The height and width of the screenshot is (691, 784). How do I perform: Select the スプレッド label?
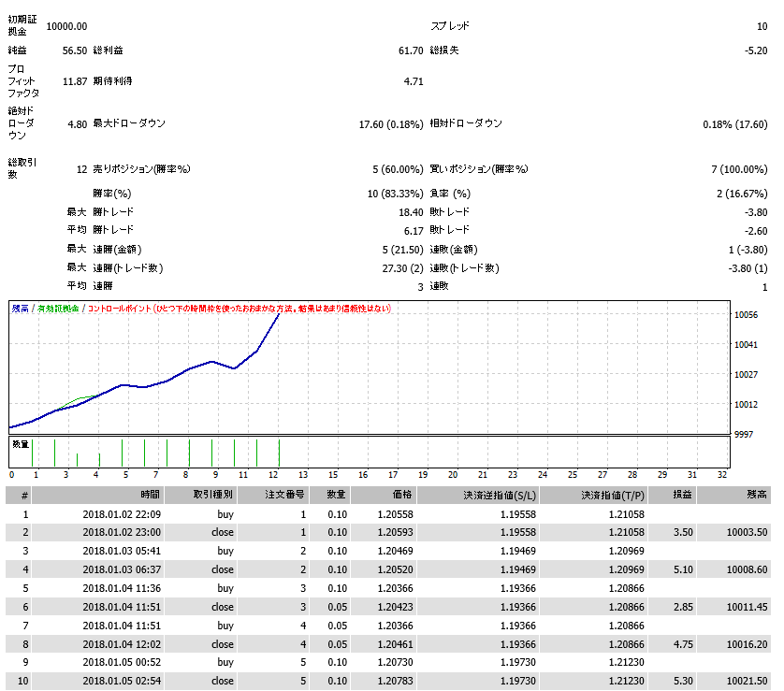pyautogui.click(x=450, y=26)
